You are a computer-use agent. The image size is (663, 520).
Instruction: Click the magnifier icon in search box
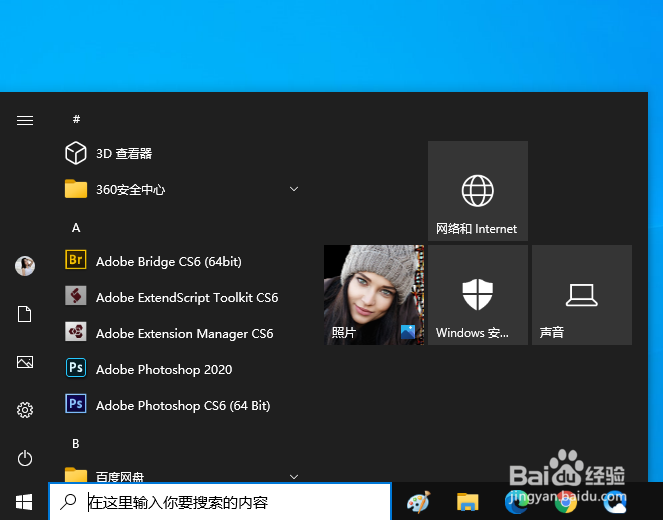(x=68, y=502)
